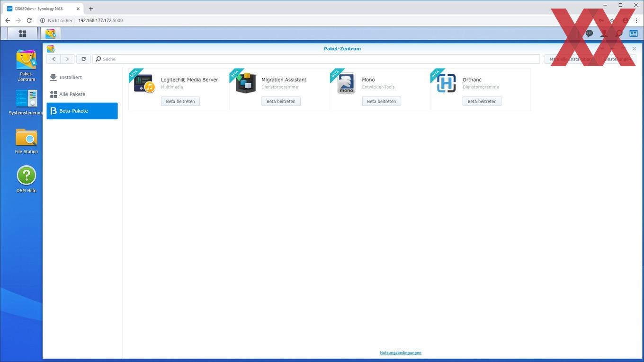
Task: Open Paket-Zentrum desktop shortcut
Action: (x=27, y=66)
